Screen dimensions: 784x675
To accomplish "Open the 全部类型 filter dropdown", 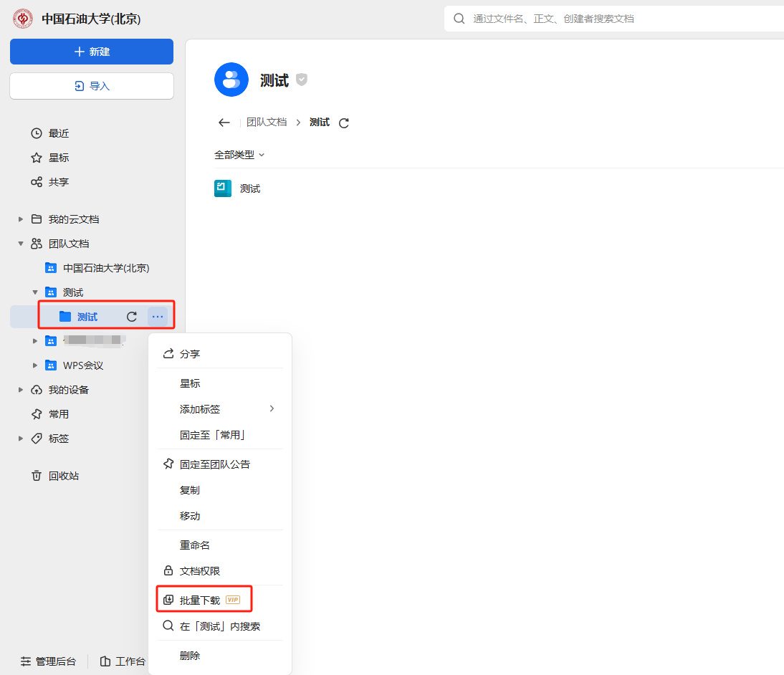I will (x=239, y=155).
